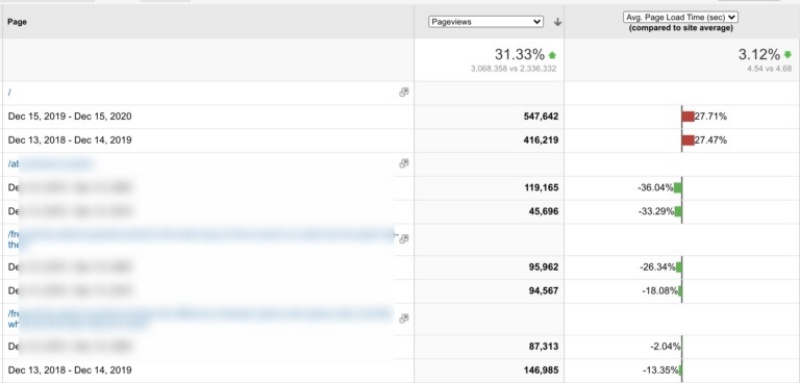Click "Dec 13, 2018 - Dec 14, 2019" under "/"

(69, 140)
